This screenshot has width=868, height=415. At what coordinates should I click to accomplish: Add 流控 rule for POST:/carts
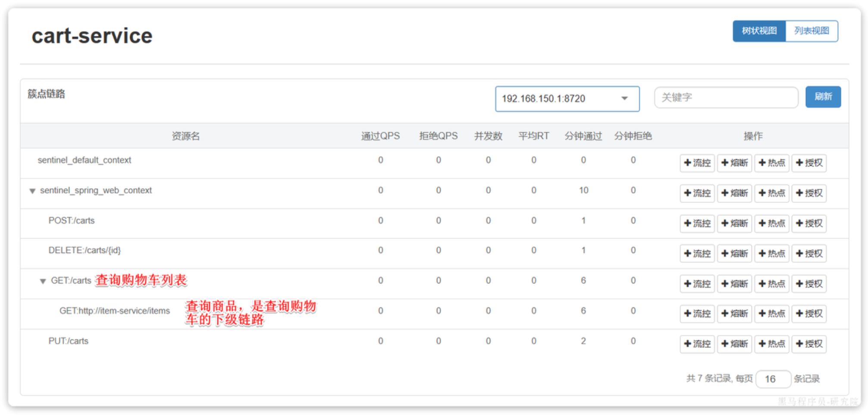697,223
